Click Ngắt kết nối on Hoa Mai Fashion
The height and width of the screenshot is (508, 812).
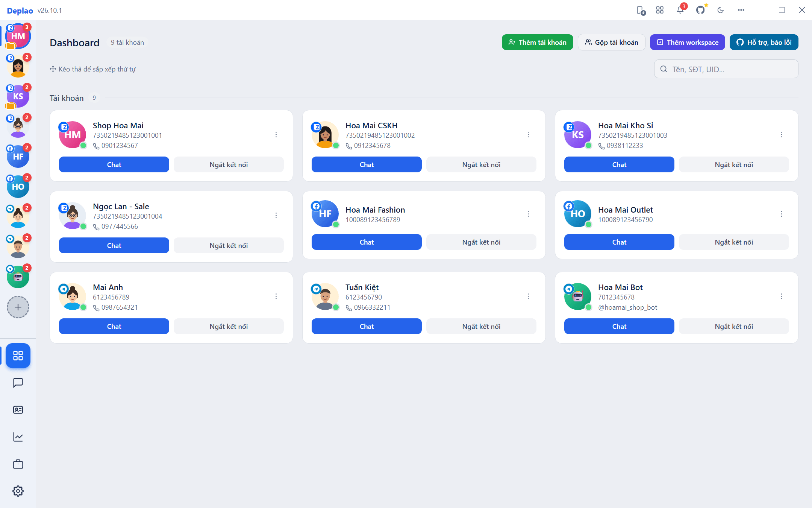pos(481,242)
